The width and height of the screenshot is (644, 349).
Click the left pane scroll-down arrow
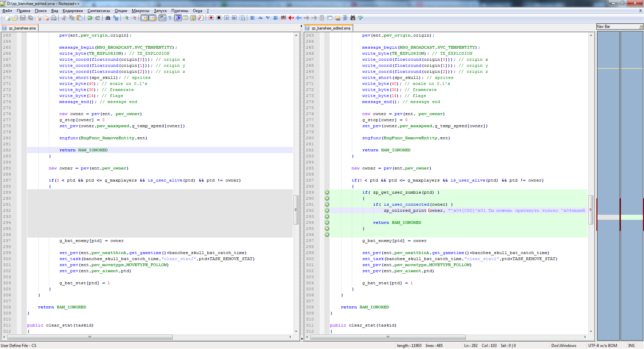tap(296, 331)
